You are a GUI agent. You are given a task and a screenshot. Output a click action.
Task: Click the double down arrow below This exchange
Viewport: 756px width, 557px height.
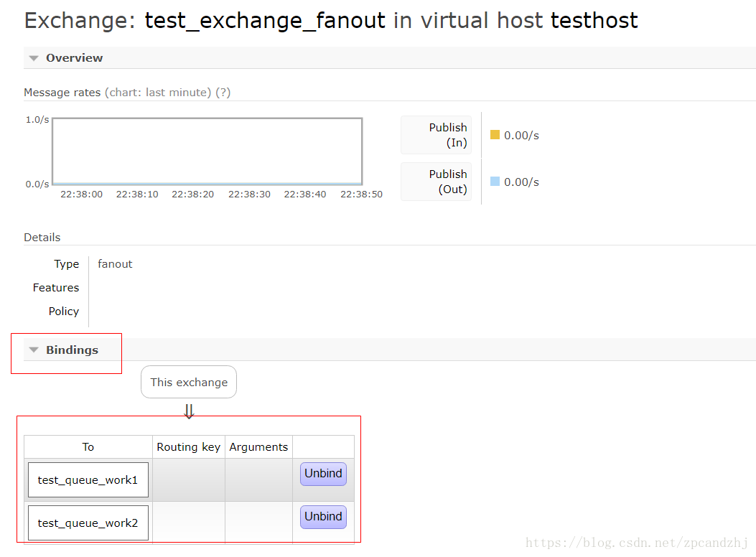tap(189, 411)
